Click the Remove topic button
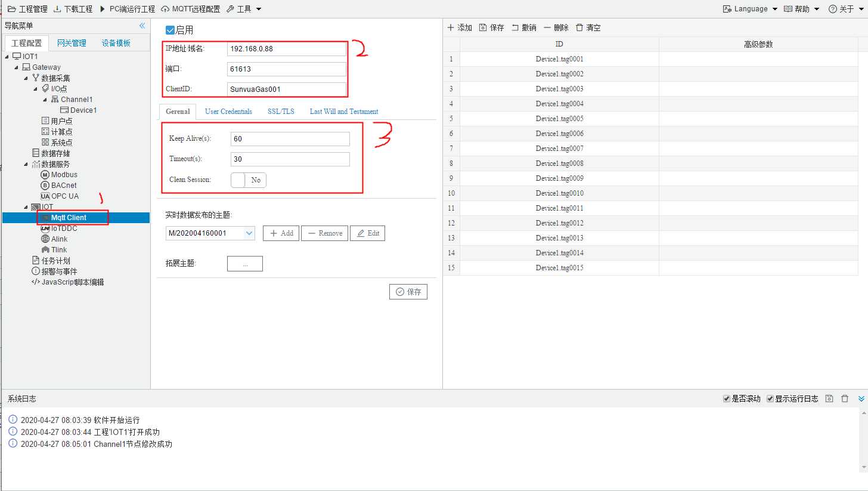 click(325, 233)
